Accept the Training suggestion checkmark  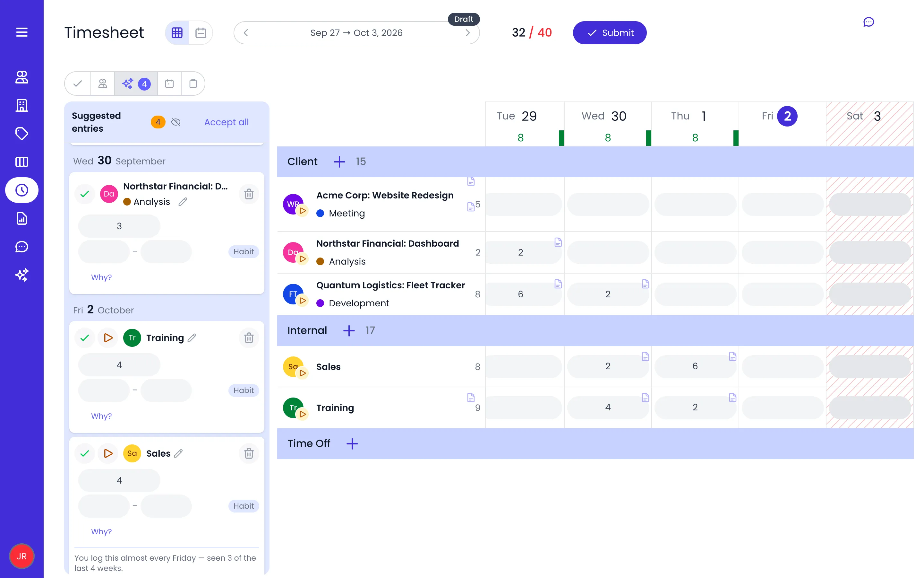pos(85,337)
